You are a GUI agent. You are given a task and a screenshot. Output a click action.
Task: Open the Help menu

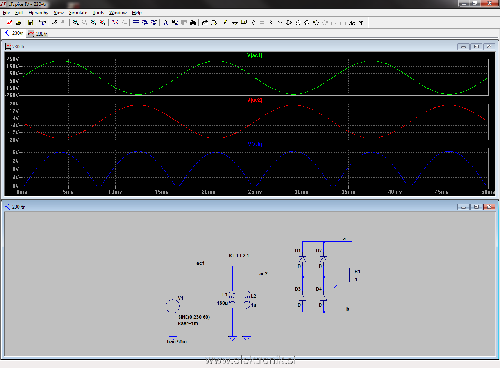tap(137, 13)
